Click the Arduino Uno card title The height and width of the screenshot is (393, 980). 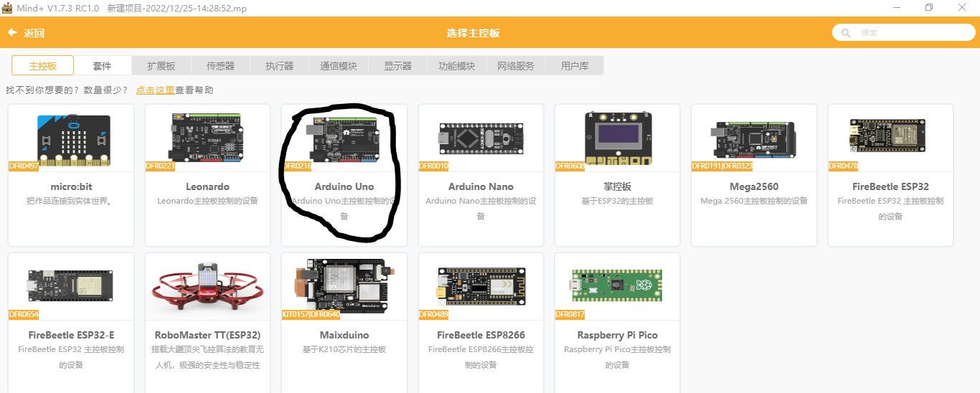click(x=344, y=186)
